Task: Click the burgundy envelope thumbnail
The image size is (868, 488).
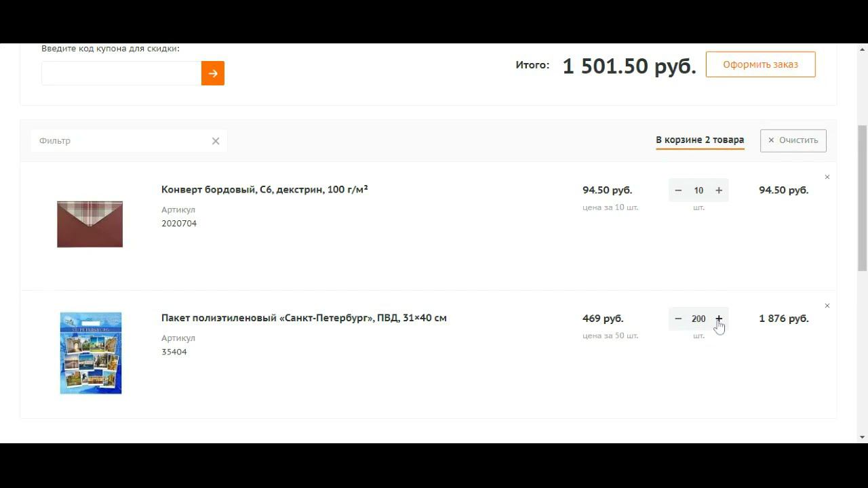Action: pyautogui.click(x=90, y=224)
